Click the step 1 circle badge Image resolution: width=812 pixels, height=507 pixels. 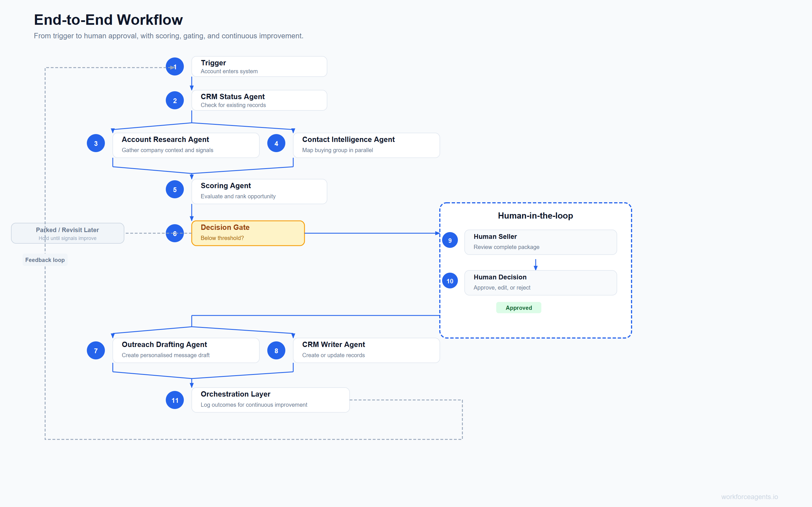[175, 67]
